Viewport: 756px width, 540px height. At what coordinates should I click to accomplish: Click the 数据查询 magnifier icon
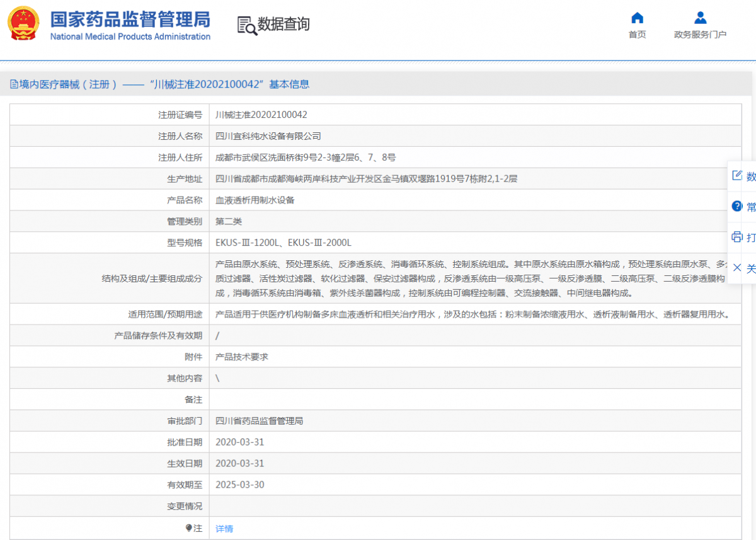tap(246, 26)
